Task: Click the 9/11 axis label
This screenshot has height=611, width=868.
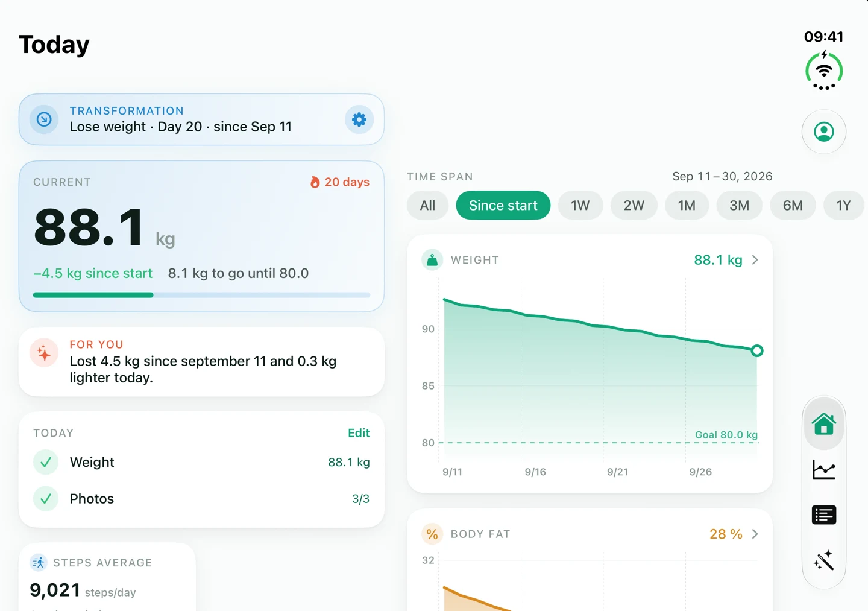Action: coord(452,472)
